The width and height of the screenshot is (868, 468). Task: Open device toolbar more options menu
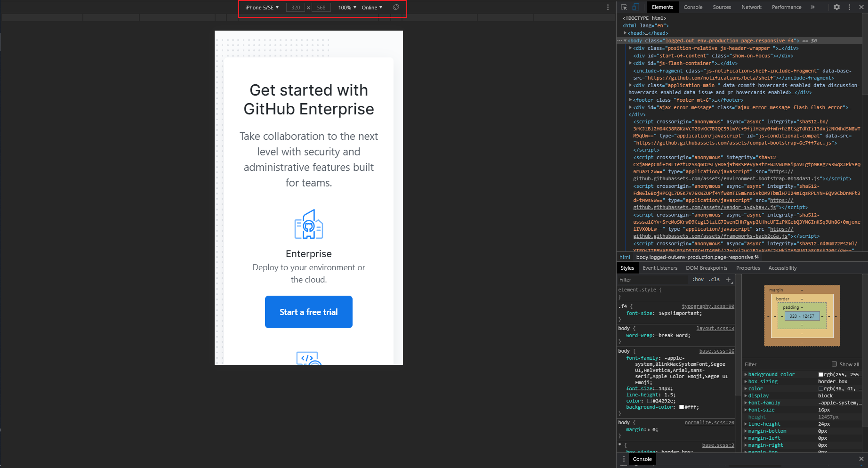(608, 7)
